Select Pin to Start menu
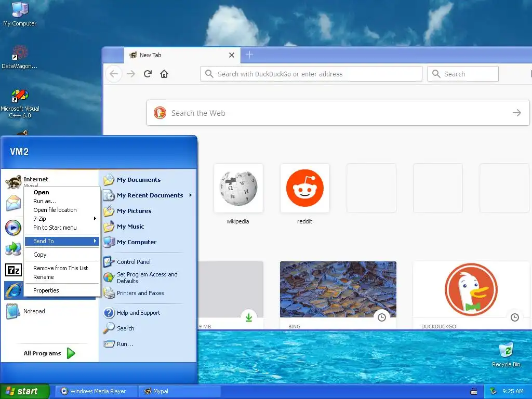This screenshot has width=532, height=399. click(62, 228)
